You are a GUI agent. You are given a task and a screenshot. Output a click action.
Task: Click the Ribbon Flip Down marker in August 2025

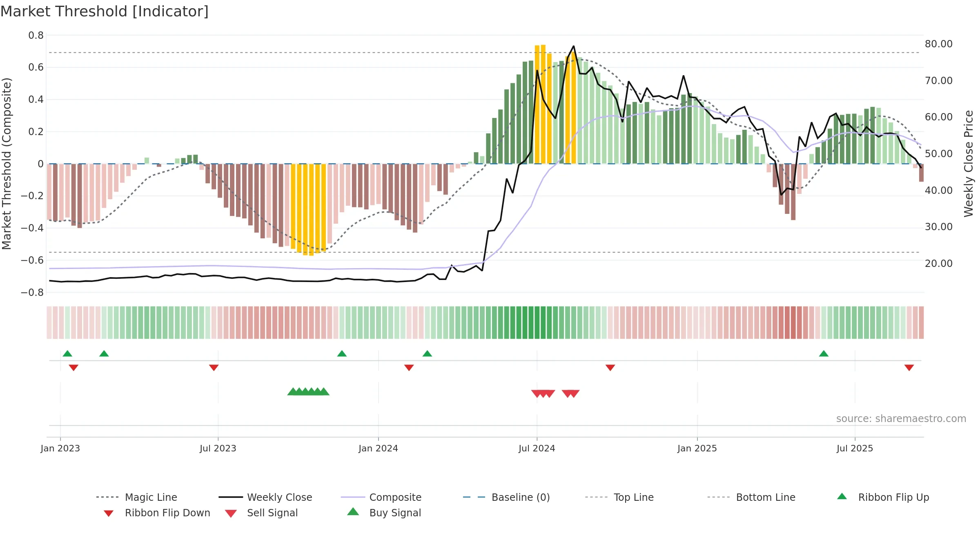click(x=909, y=368)
